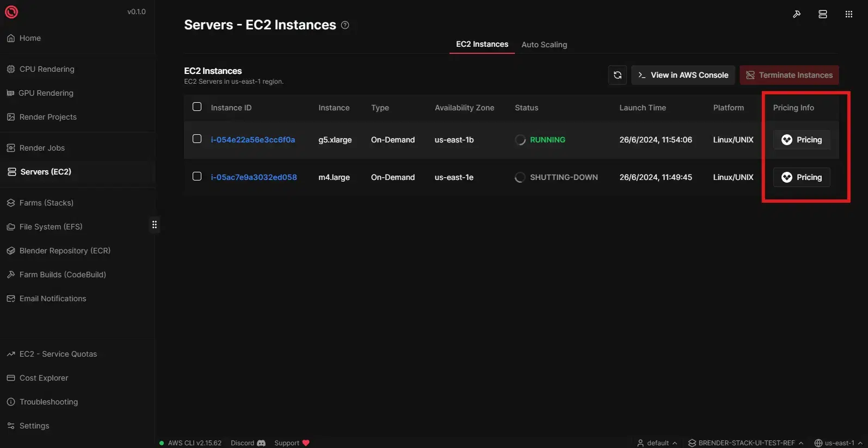Screen dimensions: 868x448
Task: Click the green AWS CLI status dot
Action: pos(162,443)
